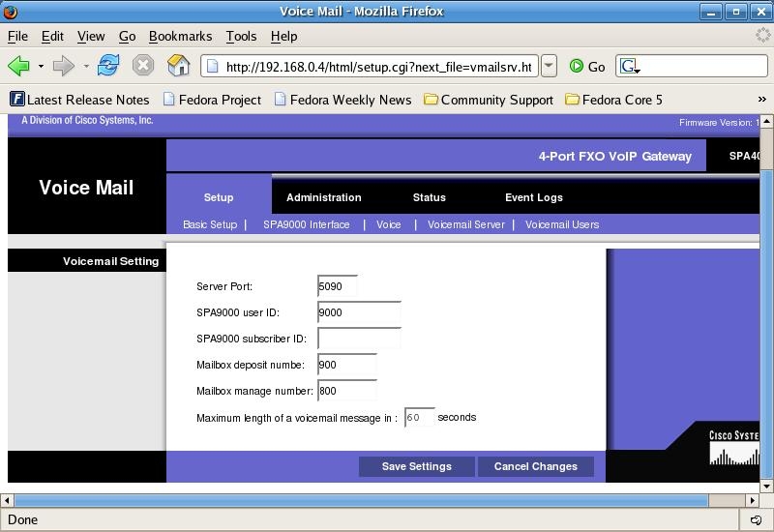Screen dimensions: 774x532
Task: Click the horizontal page scrollbar
Action: [387, 500]
